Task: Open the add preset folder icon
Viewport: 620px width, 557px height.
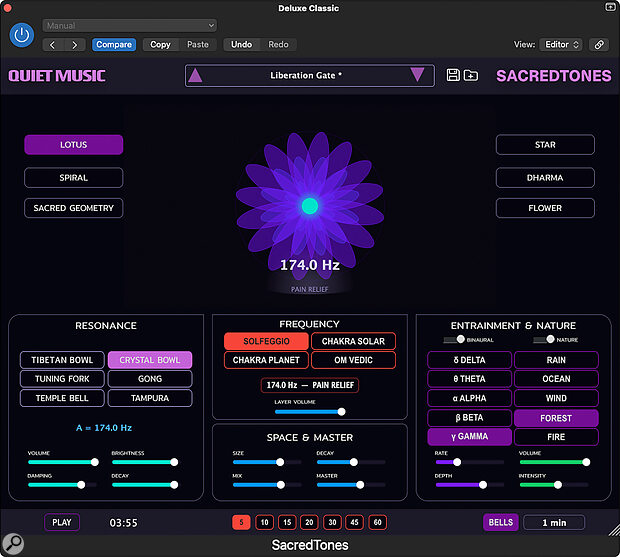Action: (471, 75)
